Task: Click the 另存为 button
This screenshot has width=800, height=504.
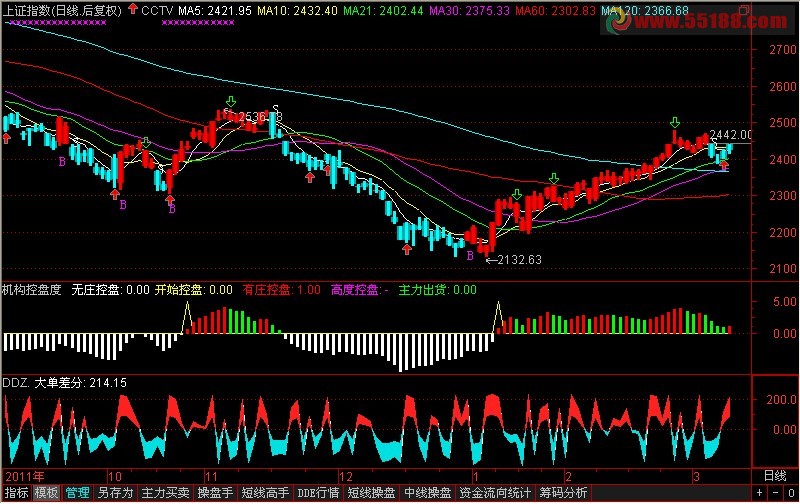Action: pyautogui.click(x=116, y=493)
